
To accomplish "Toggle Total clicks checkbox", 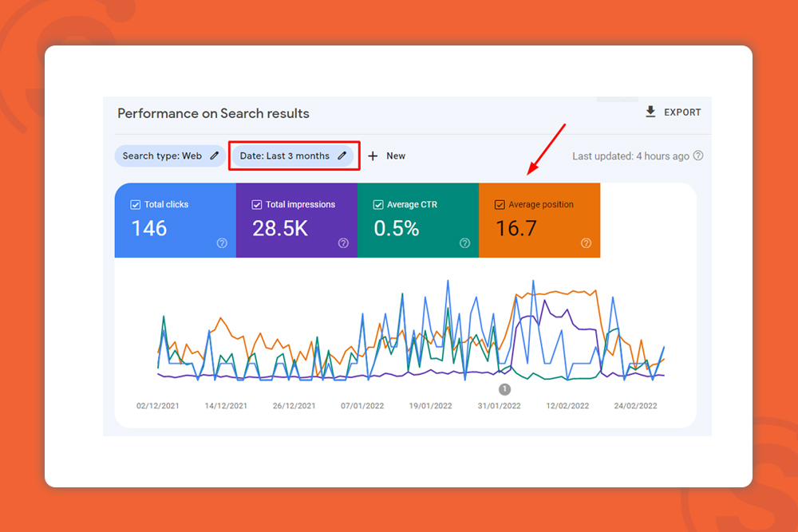I will click(136, 204).
